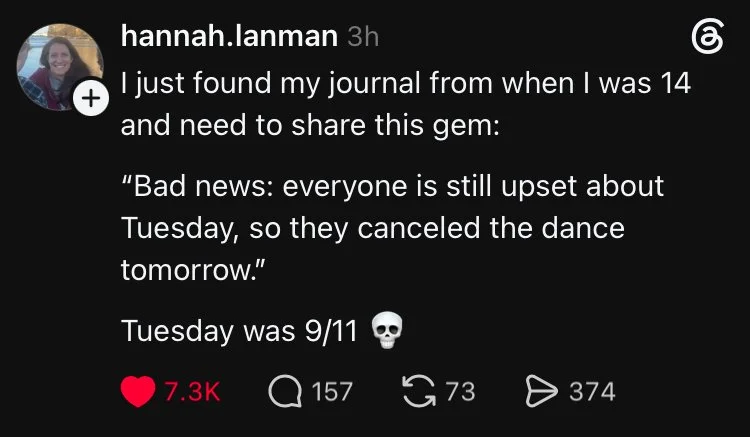Like the post with the red heart icon
This screenshot has height=437, width=750.
(x=138, y=391)
